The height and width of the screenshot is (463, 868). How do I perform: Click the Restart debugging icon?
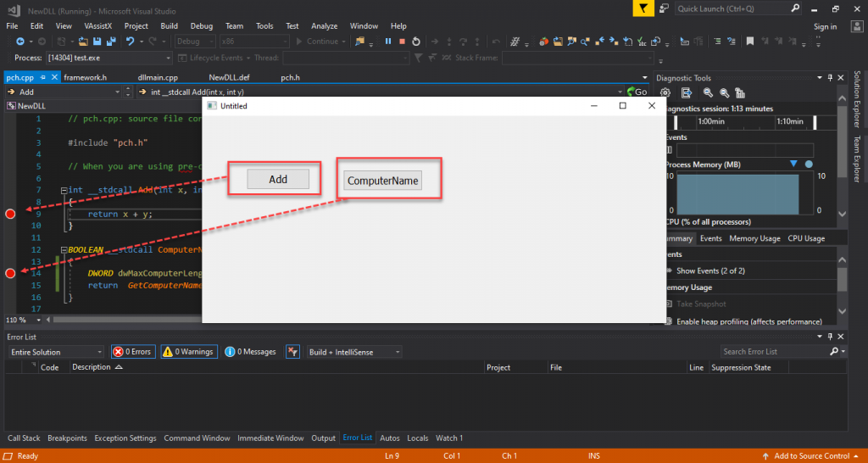[x=415, y=41]
